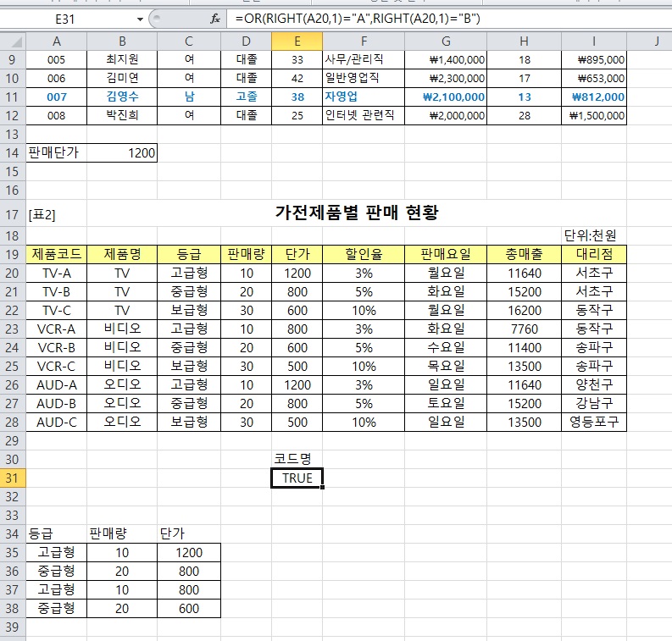The height and width of the screenshot is (641, 672).
Task: Open the Name Box dropdown arrow
Action: [140, 19]
